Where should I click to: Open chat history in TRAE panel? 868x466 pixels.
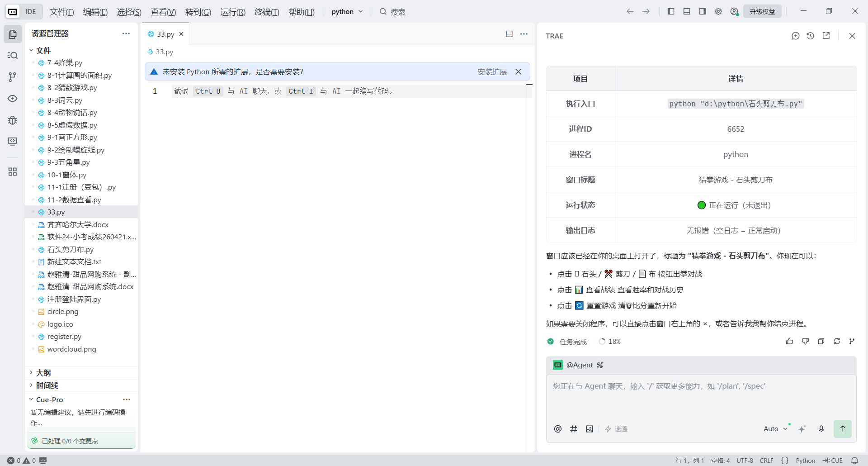[811, 36]
